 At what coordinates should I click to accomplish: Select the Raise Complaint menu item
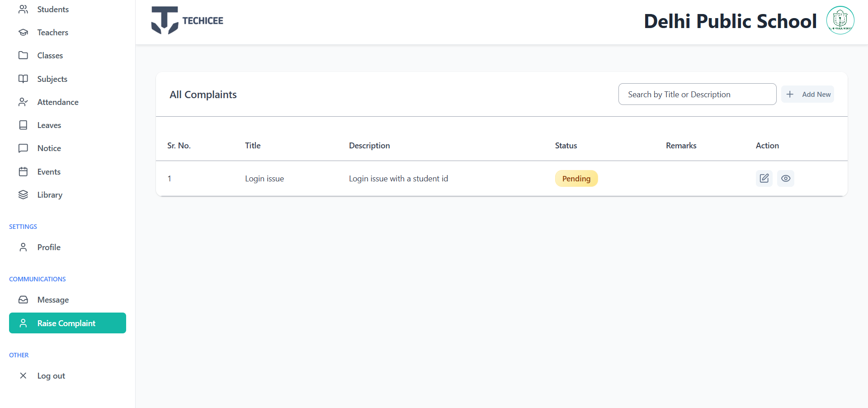67,323
